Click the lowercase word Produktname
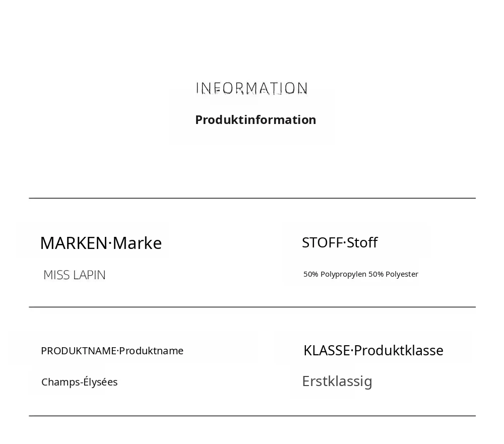This screenshot has width=504, height=444. tap(151, 351)
